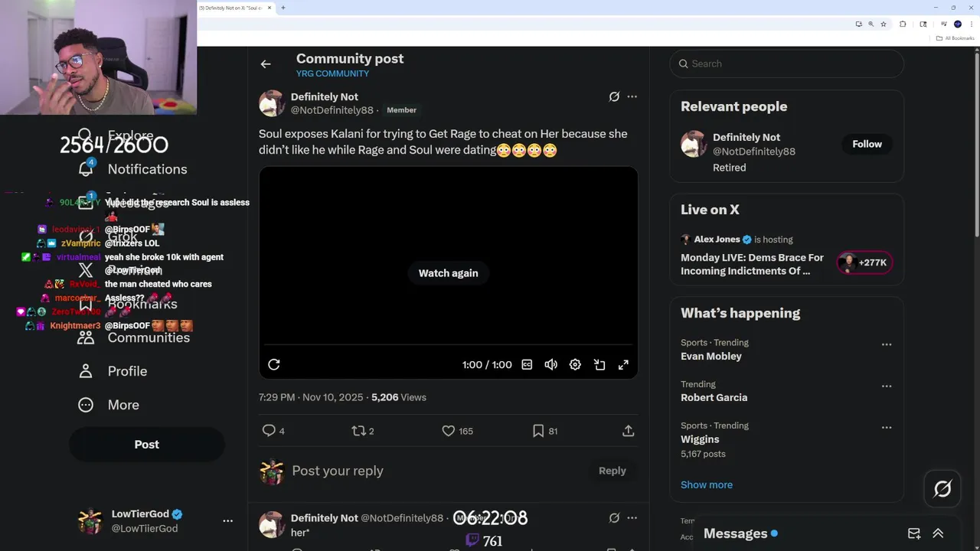Replay video with the circular arrow icon
Image resolution: width=980 pixels, height=551 pixels.
(274, 364)
